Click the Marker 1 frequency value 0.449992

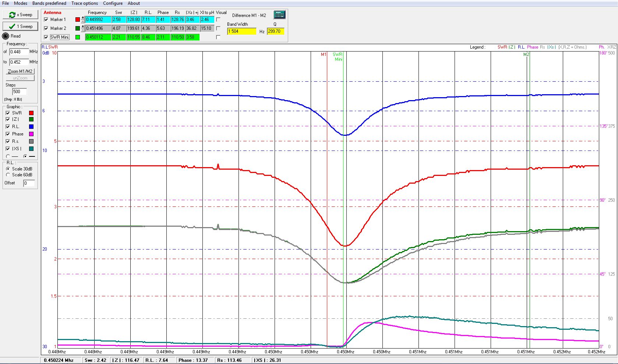point(98,20)
